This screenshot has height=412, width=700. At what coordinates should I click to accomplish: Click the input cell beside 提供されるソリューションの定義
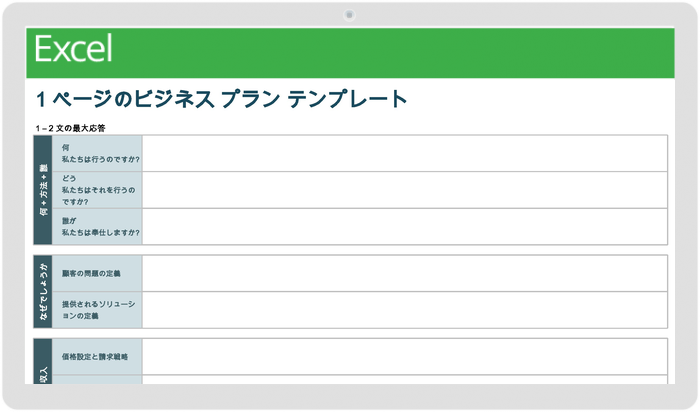point(404,309)
